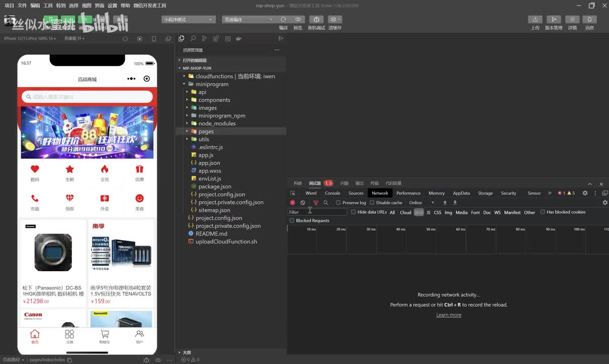The image size is (609, 364).
Task: Click the resource manager three-dot menu
Action: pos(277,50)
